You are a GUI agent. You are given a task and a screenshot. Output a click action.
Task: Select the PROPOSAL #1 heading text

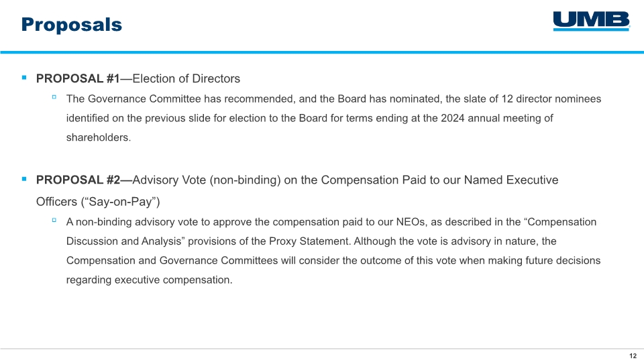click(78, 78)
